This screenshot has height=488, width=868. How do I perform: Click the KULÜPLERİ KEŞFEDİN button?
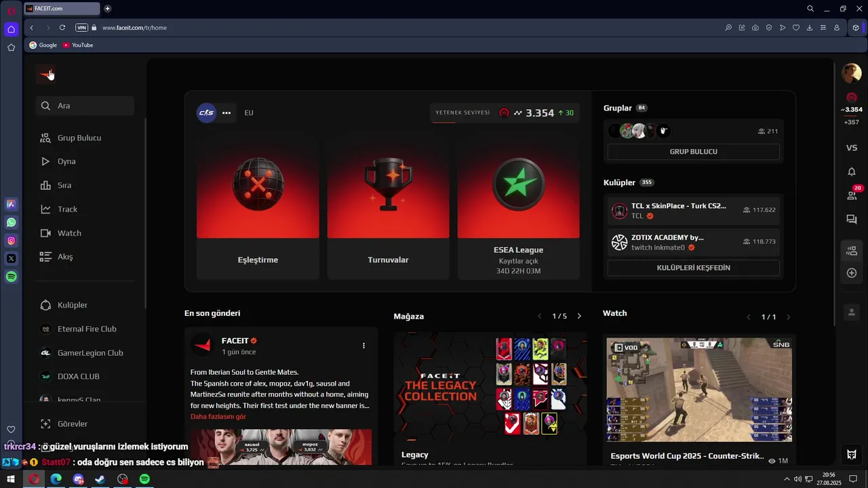point(693,268)
